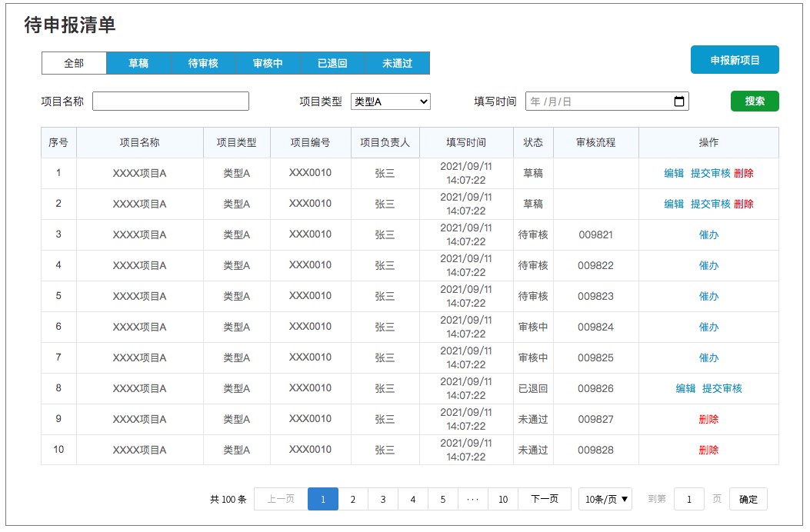Click the 已退回 status cell in row 8
This screenshot has height=532, width=810.
[x=533, y=388]
